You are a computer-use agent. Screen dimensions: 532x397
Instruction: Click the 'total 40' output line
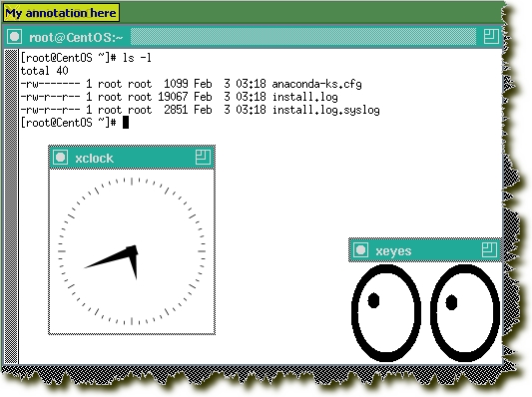(x=45, y=71)
